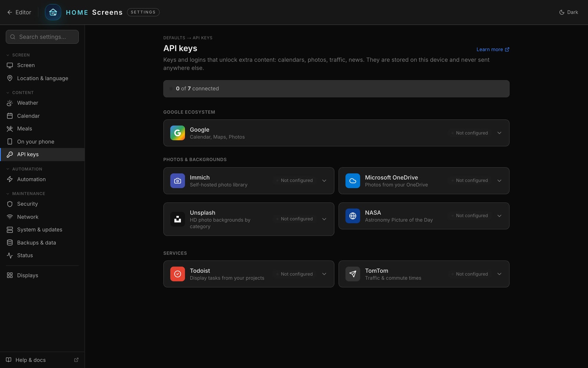Expand the Immich card chevron
This screenshot has height=368, width=588.
pyautogui.click(x=324, y=181)
